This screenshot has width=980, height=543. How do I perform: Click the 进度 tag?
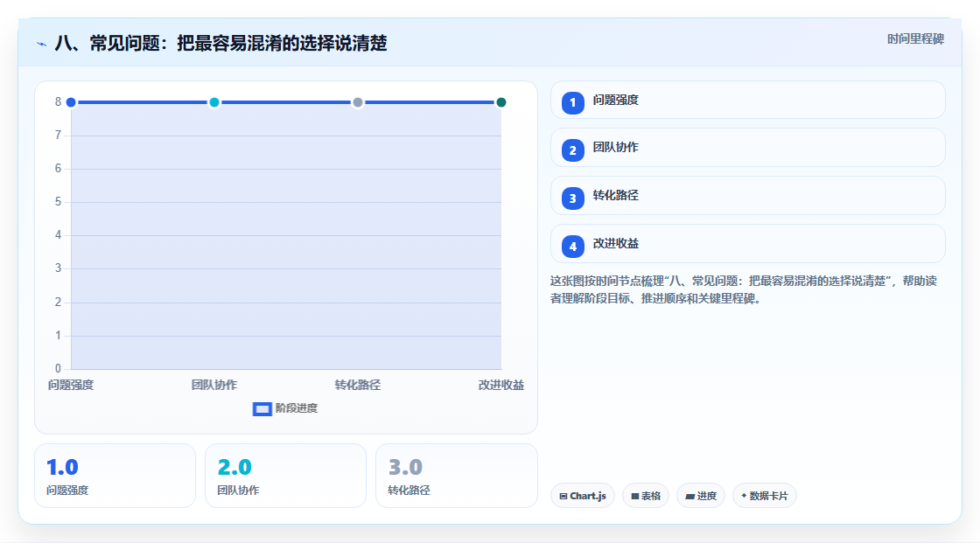[701, 496]
